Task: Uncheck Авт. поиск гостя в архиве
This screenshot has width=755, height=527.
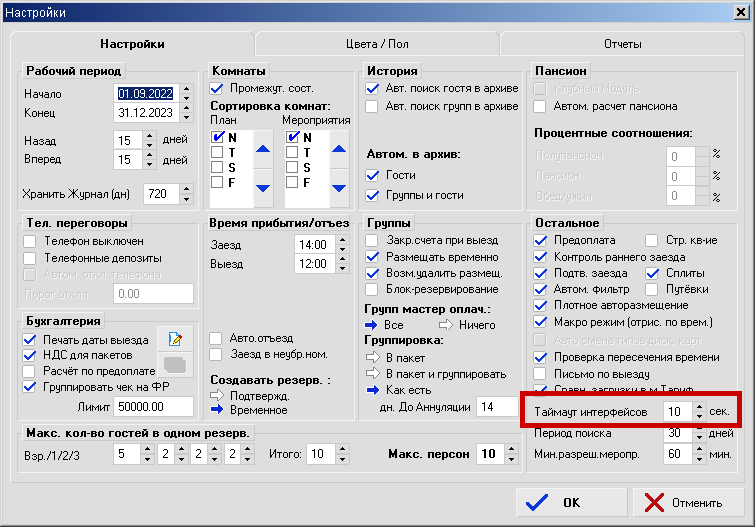Action: (373, 89)
